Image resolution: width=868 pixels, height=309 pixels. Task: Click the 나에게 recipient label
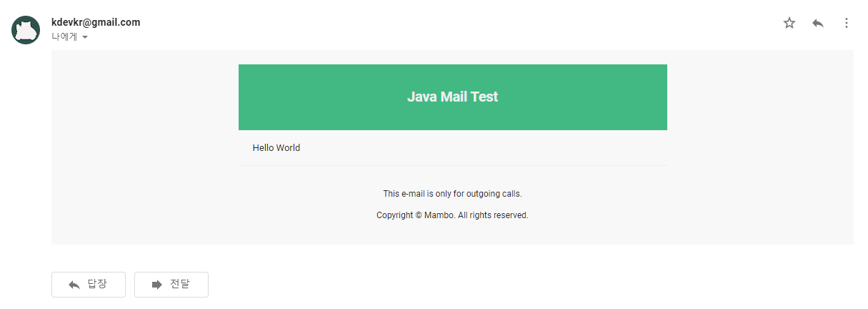click(64, 36)
